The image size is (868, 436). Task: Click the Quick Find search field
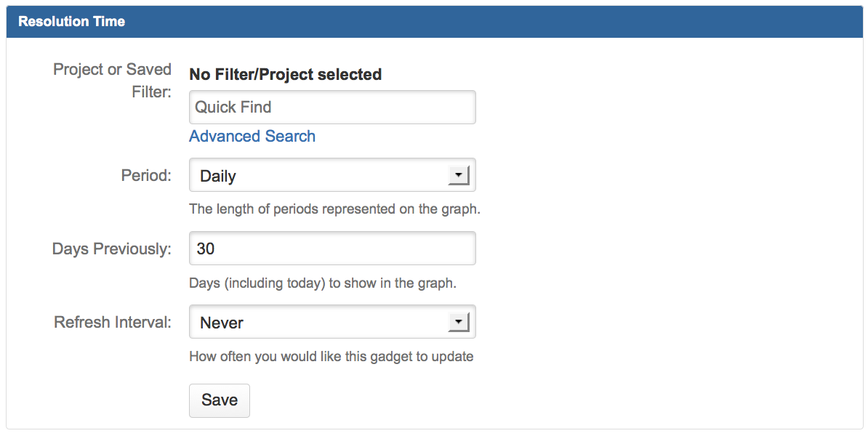point(331,108)
